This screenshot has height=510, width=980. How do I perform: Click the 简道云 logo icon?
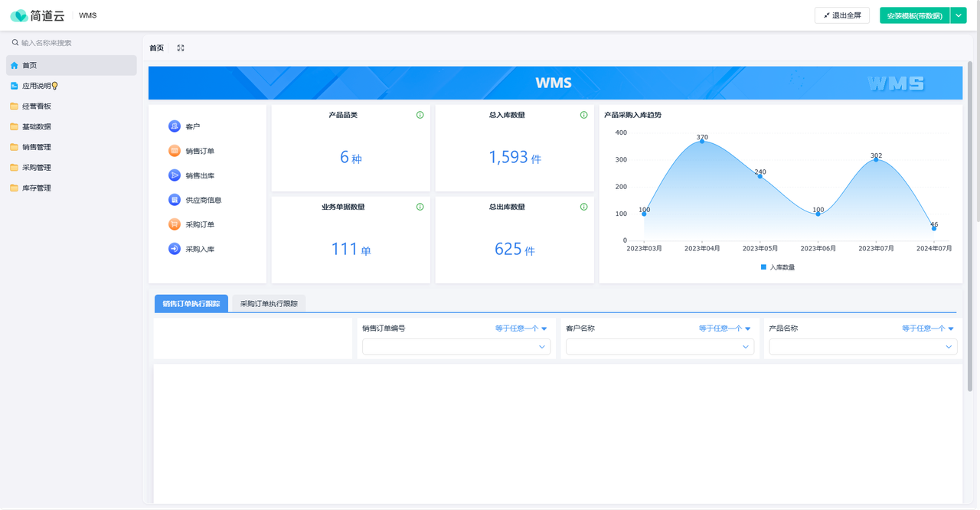(18, 15)
